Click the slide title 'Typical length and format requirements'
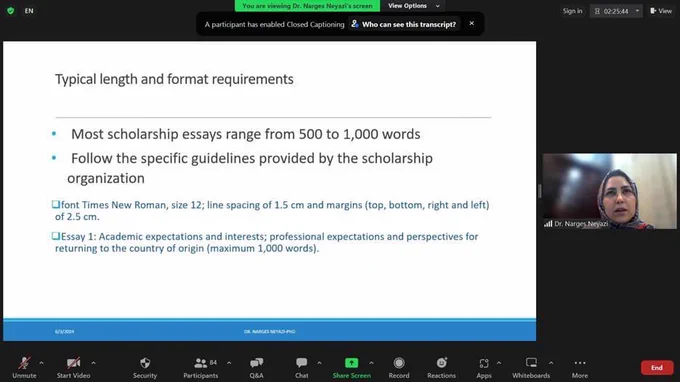Screen dimensions: 680x382 point(174,79)
